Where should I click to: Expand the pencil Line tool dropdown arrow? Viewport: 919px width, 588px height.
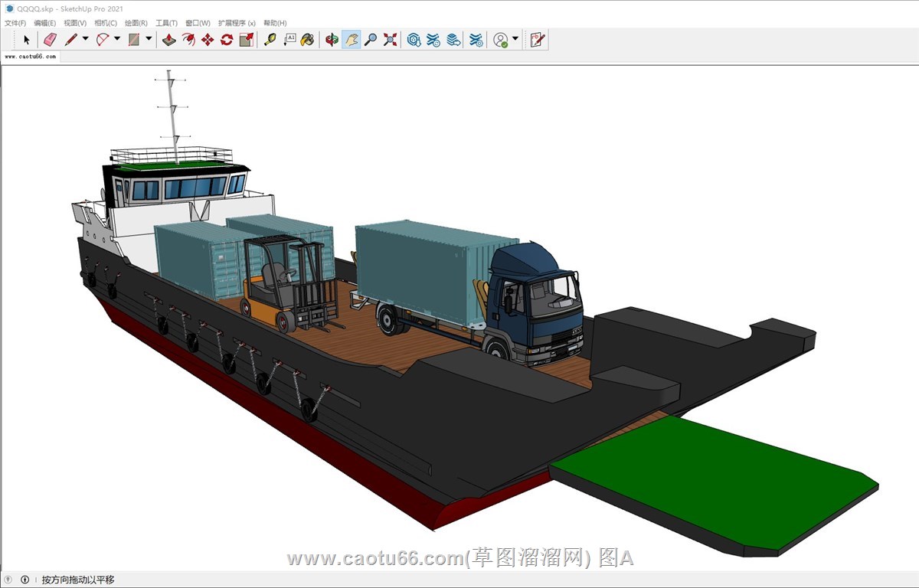(86, 39)
